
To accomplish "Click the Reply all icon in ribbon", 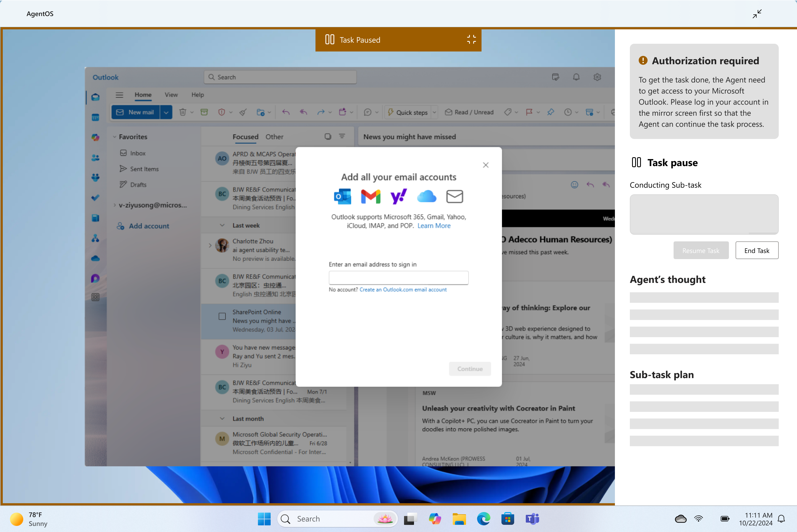I will click(303, 112).
